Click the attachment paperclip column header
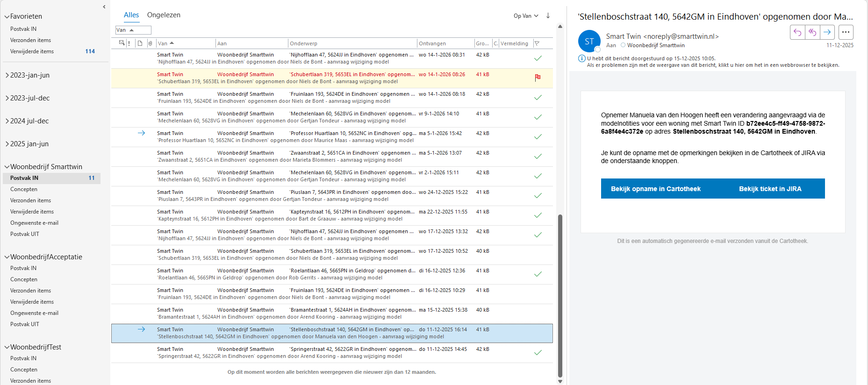 tap(150, 43)
